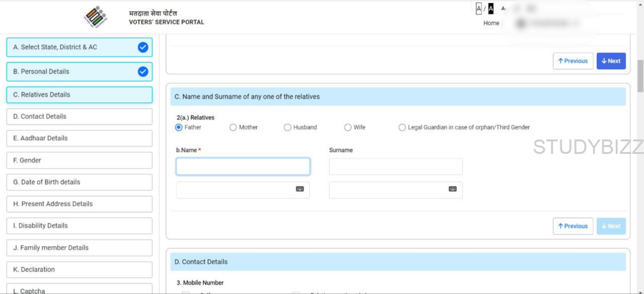Click the black high-contrast A icon
Image resolution: width=644 pixels, height=294 pixels.
[x=491, y=9]
